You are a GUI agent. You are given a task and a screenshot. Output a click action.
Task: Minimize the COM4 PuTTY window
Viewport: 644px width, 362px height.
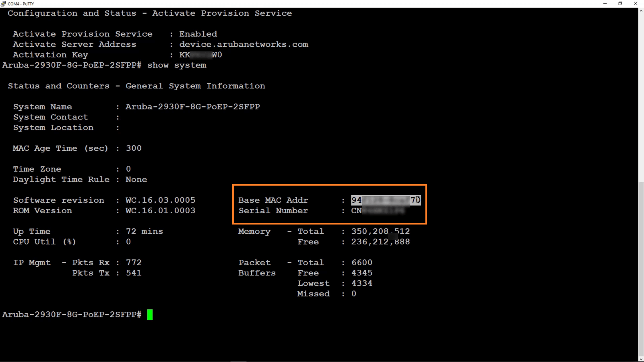(x=605, y=4)
